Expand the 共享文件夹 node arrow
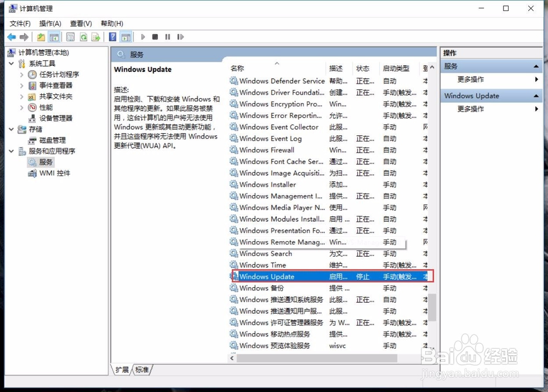 pyautogui.click(x=22, y=96)
